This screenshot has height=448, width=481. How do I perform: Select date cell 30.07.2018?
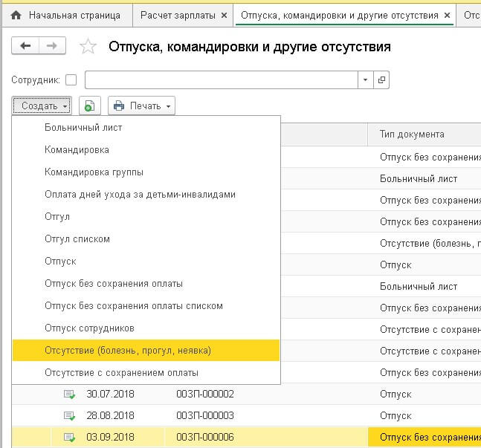(110, 394)
